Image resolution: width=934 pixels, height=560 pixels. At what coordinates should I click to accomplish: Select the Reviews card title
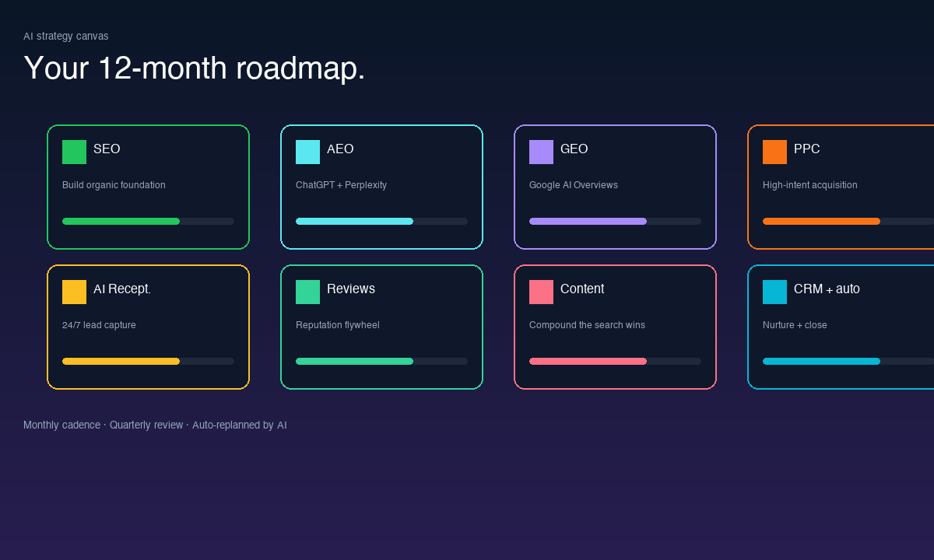tap(351, 289)
